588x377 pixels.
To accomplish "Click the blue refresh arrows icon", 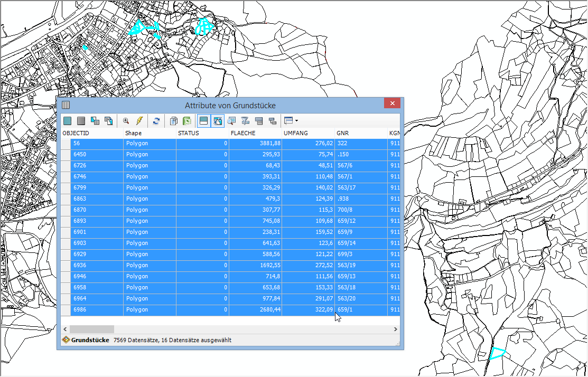I will click(x=156, y=121).
